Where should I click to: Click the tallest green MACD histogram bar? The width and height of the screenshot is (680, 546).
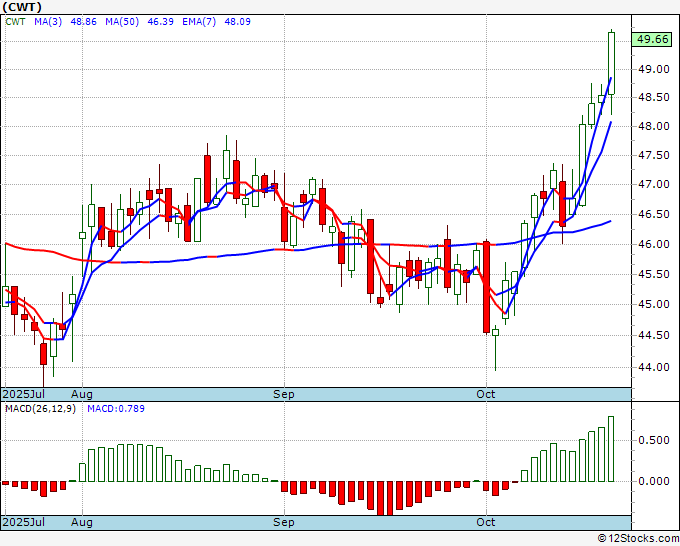pos(611,449)
